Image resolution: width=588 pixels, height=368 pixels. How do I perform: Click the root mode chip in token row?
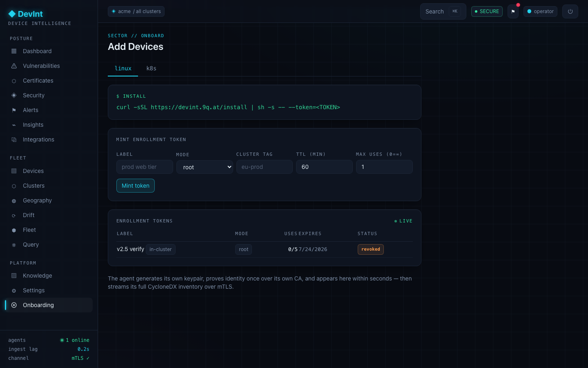click(x=243, y=249)
